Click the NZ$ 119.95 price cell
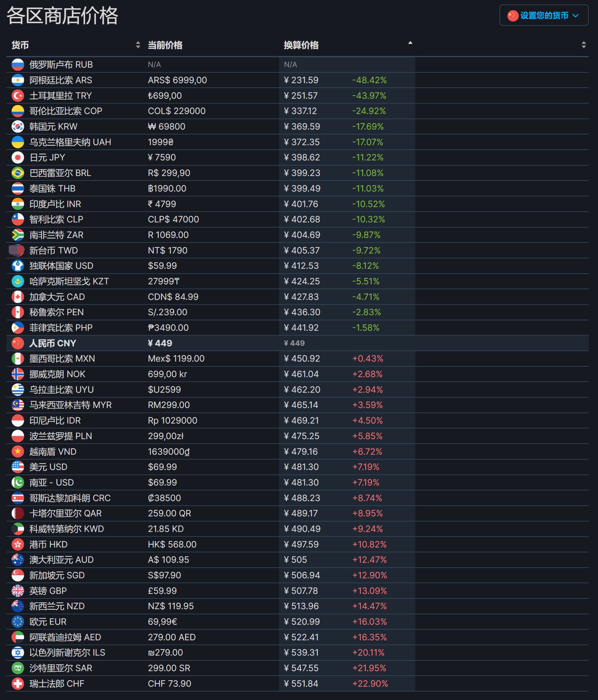The width and height of the screenshot is (598, 700). (x=171, y=606)
